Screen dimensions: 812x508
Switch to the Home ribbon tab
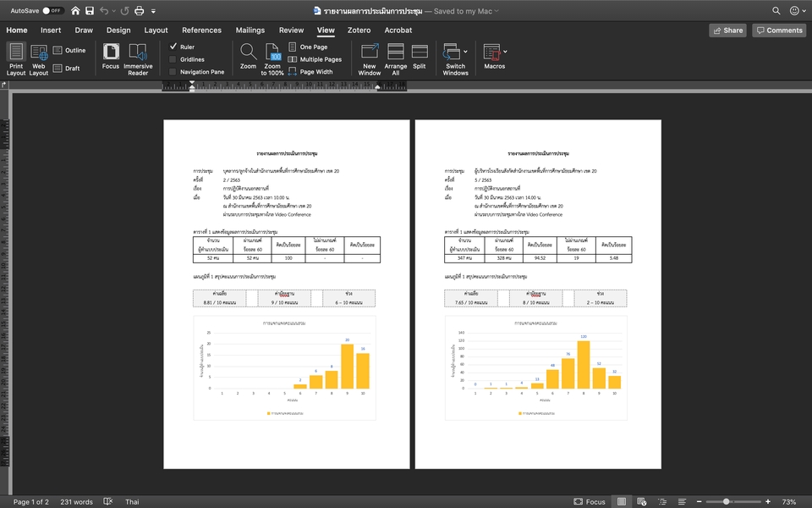coord(17,30)
